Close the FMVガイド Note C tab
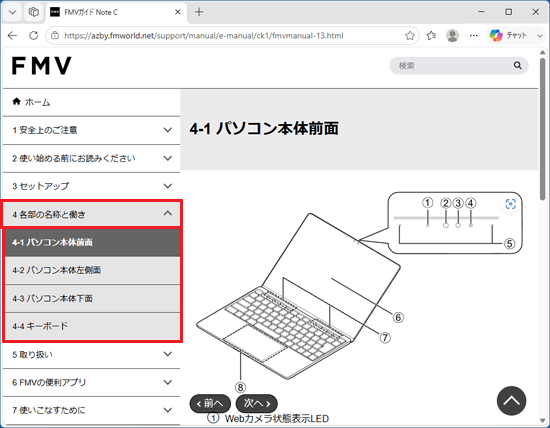The image size is (550, 428). coord(177,12)
